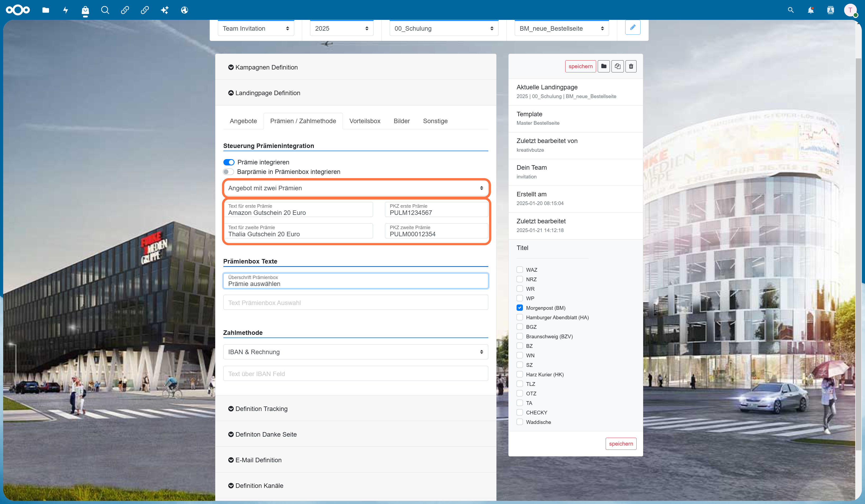Switch to the Vorteilsbox tab
Screen dimensions: 865x504
(x=365, y=121)
